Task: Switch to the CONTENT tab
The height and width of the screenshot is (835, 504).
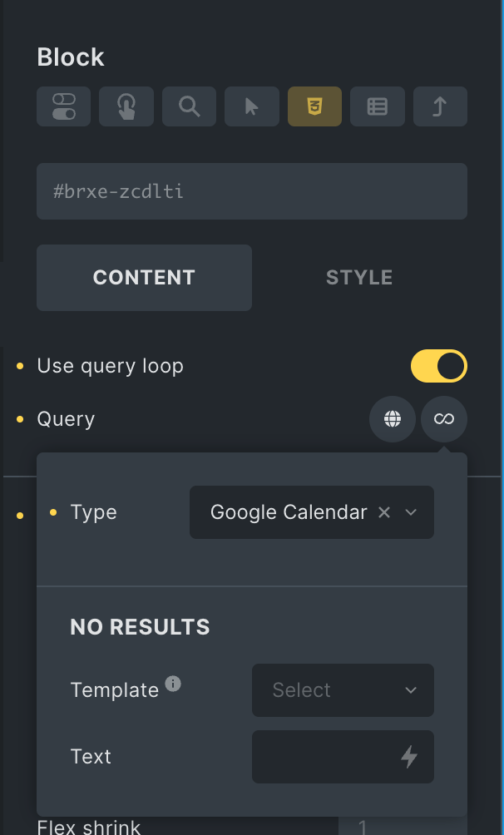Action: tap(144, 277)
